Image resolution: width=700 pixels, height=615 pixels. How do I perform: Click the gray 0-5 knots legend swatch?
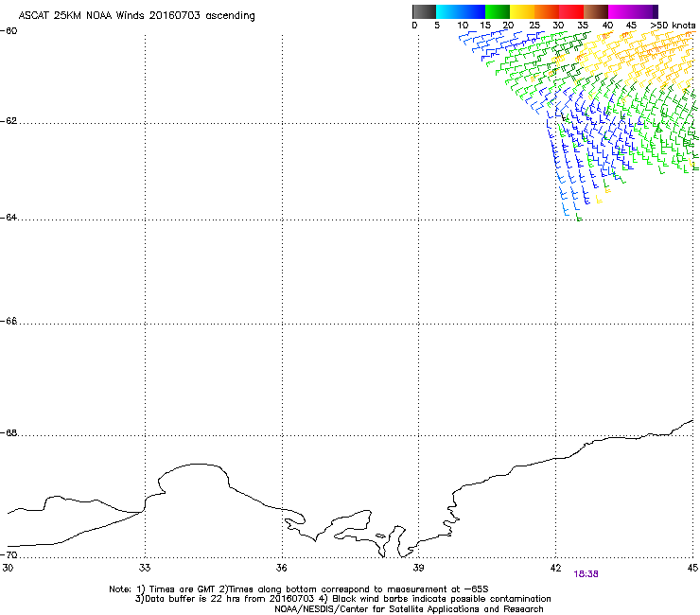point(424,11)
